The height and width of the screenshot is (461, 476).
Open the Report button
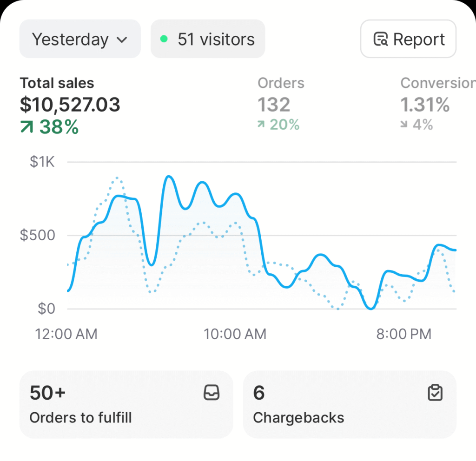tap(408, 39)
